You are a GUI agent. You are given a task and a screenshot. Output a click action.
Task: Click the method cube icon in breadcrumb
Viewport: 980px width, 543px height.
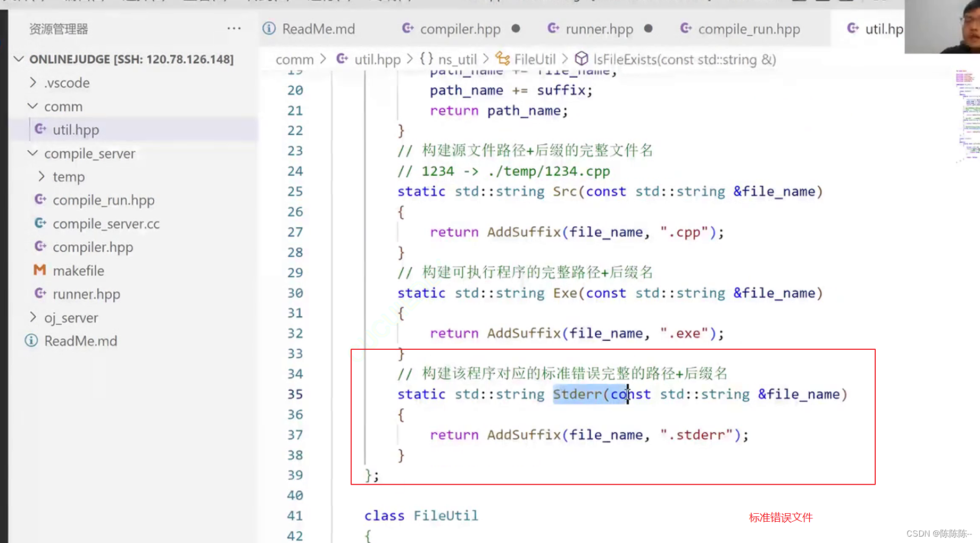582,58
